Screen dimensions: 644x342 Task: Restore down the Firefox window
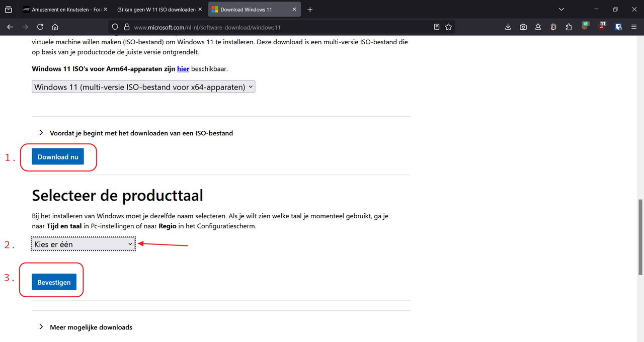click(615, 10)
